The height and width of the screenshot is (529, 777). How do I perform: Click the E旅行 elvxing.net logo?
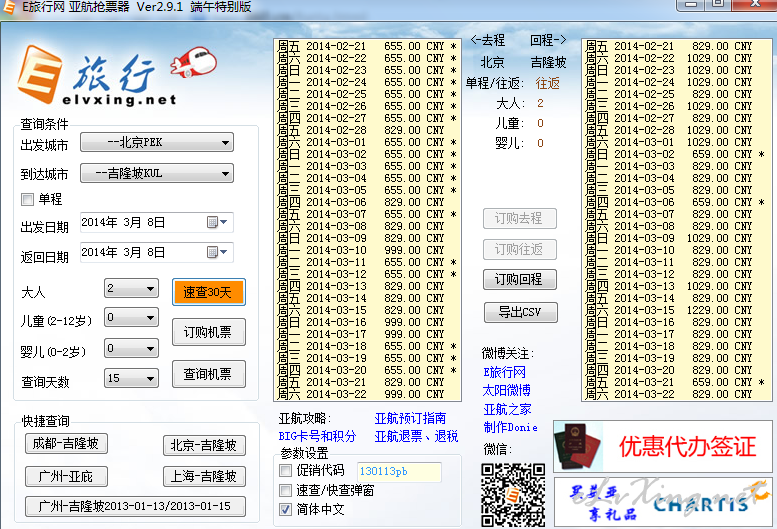coord(97,75)
